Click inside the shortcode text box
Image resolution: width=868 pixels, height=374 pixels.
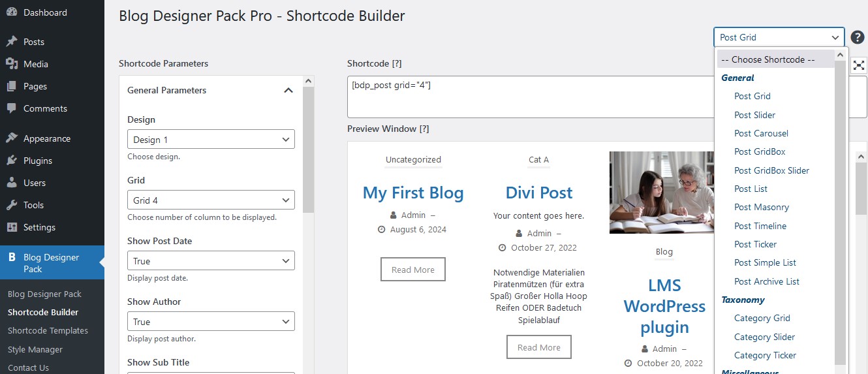(x=529, y=97)
